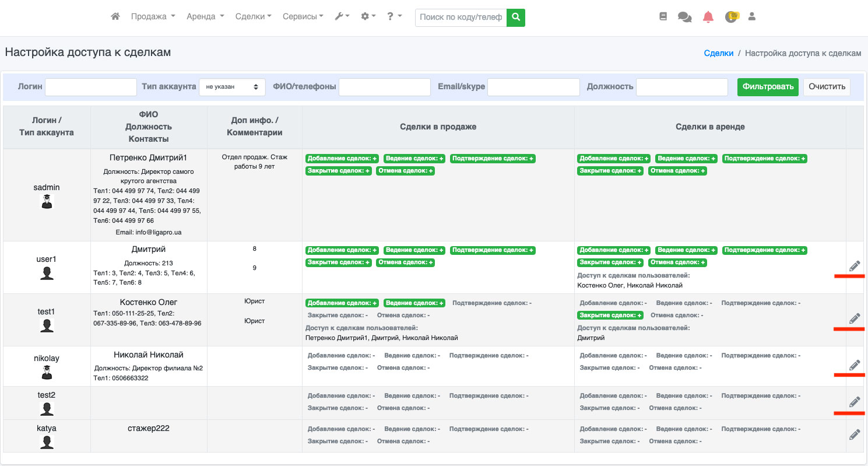Open the gear settings dropdown

[368, 17]
